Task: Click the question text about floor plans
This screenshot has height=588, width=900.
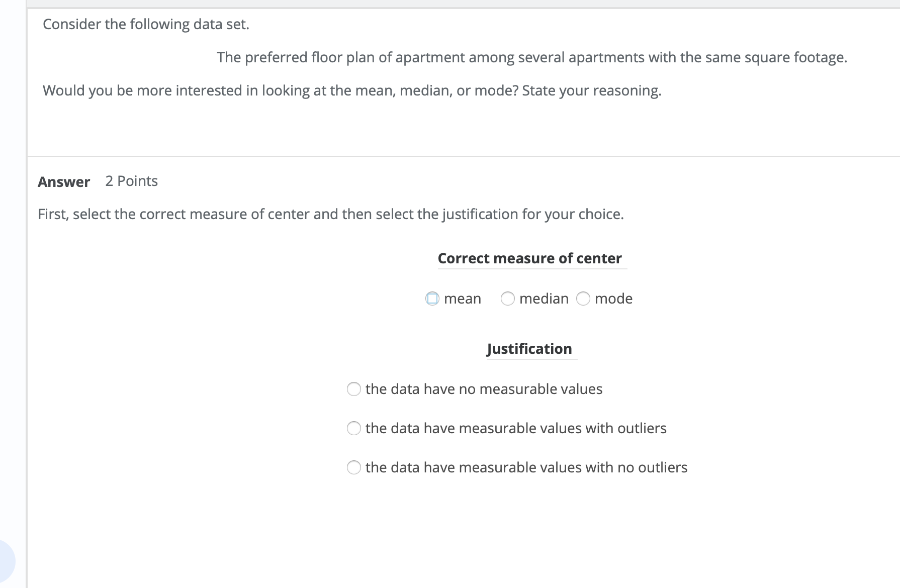Action: coord(532,57)
